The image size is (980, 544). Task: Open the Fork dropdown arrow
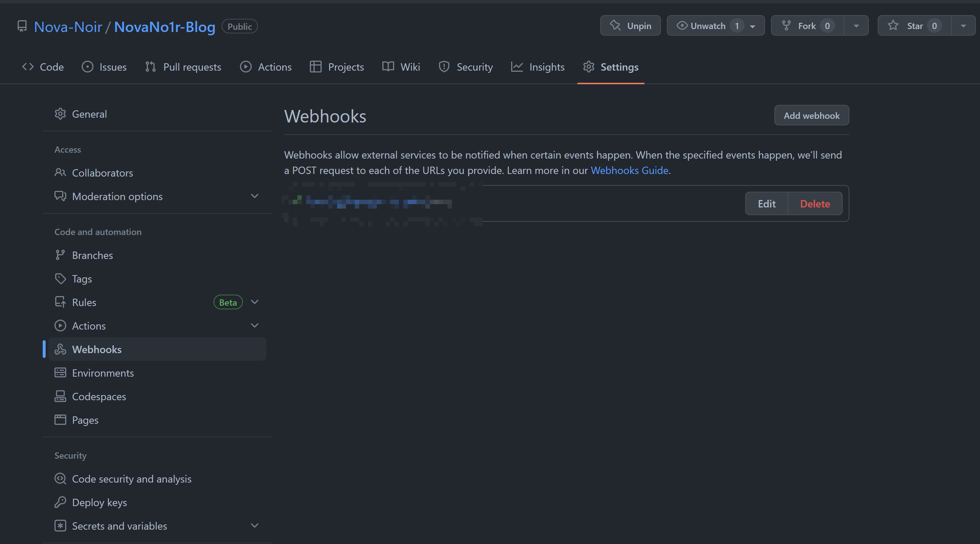pyautogui.click(x=856, y=26)
